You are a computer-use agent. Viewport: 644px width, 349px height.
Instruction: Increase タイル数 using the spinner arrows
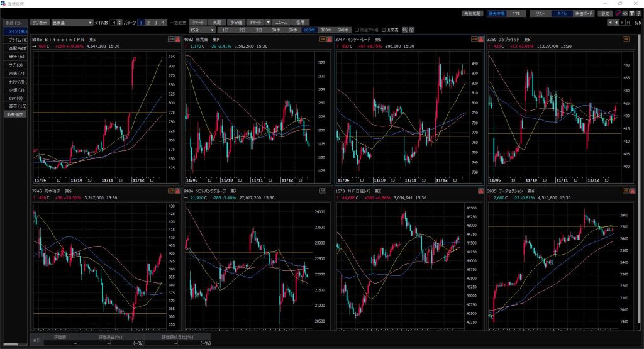[x=119, y=21]
